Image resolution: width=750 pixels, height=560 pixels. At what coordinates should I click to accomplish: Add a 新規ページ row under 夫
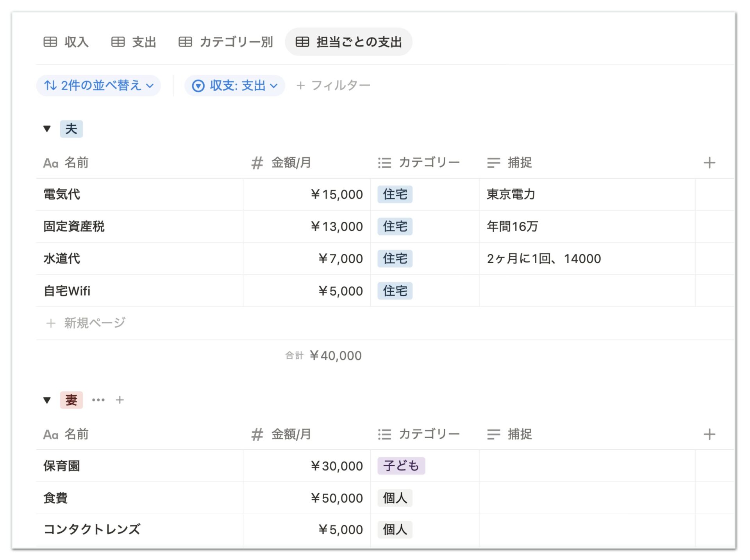[x=86, y=323]
